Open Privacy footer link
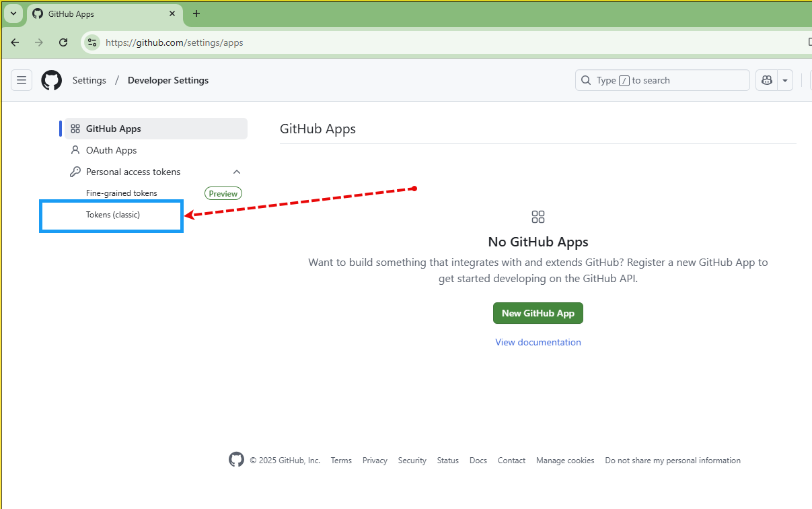The height and width of the screenshot is (509, 812). (x=375, y=461)
